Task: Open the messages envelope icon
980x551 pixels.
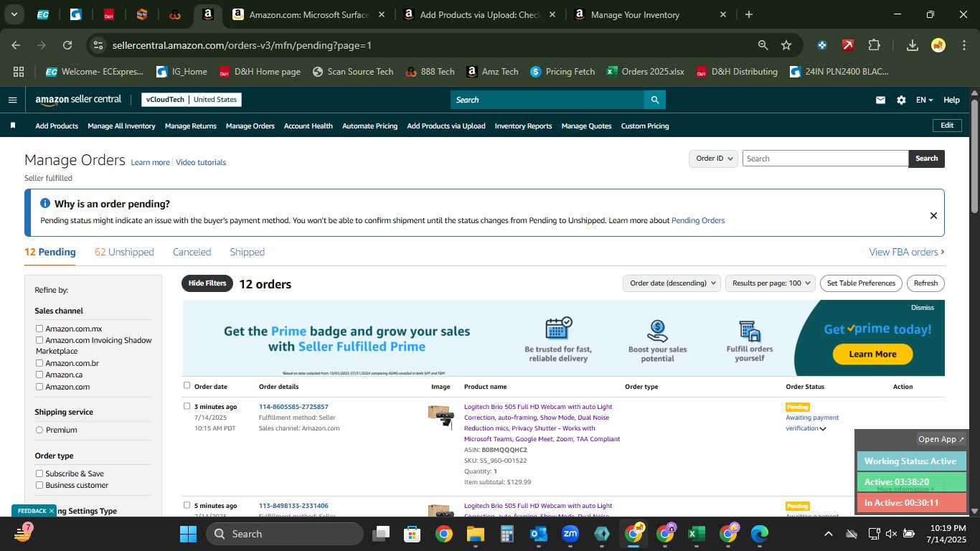Action: point(880,100)
